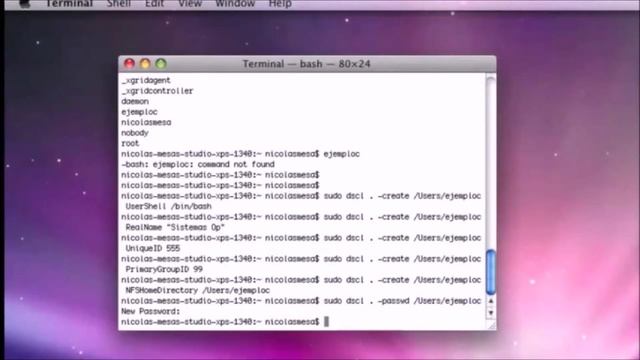Screen dimensions: 640x360
Task: Click the Terminal title bar text
Action: pyautogui.click(x=306, y=64)
